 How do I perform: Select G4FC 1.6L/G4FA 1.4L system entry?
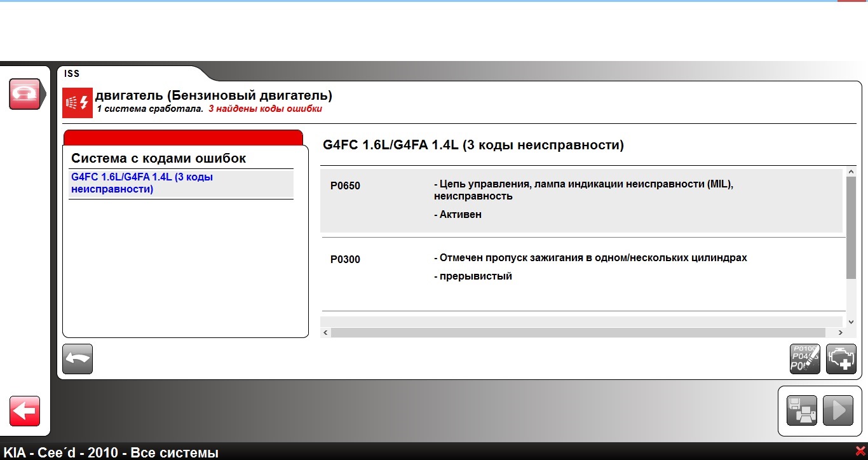pos(181,183)
